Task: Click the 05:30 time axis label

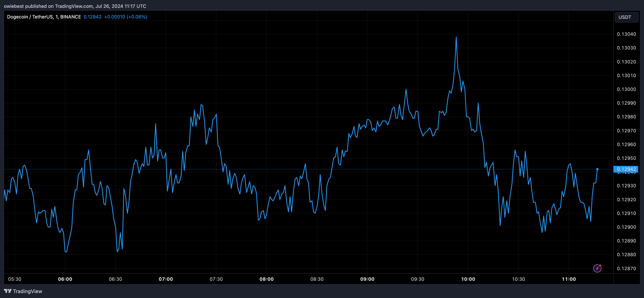Action: tap(15, 279)
